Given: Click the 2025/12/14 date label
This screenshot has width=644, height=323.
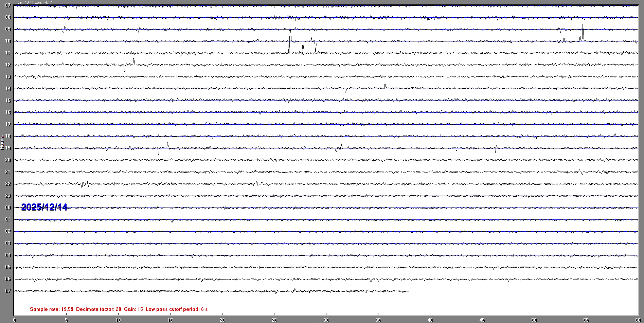Looking at the screenshot, I should (44, 207).
